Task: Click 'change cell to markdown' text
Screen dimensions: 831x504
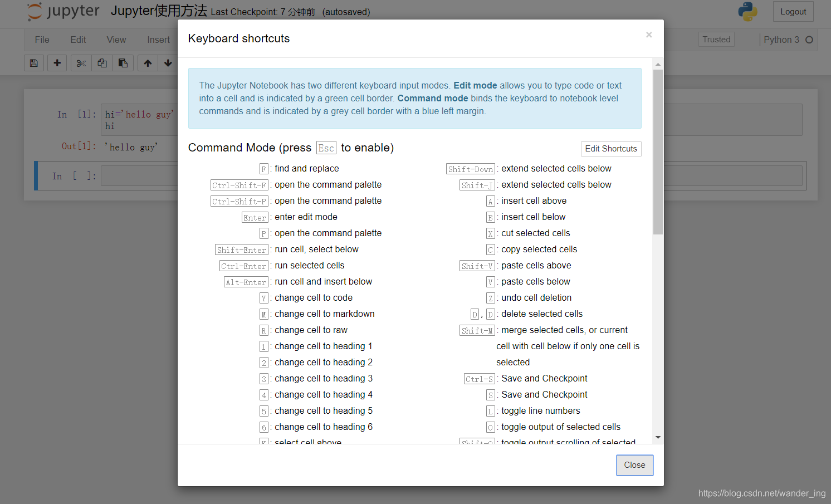Action: coord(324,314)
